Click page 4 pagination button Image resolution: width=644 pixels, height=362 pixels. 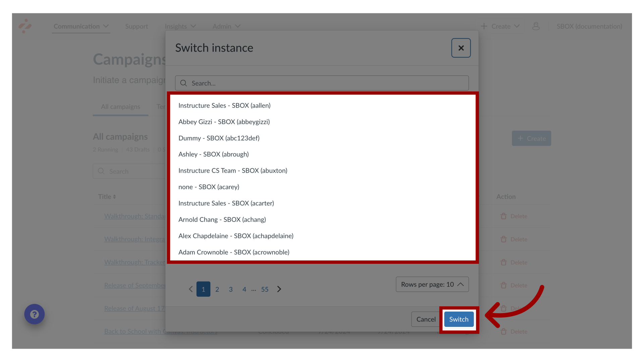click(244, 289)
